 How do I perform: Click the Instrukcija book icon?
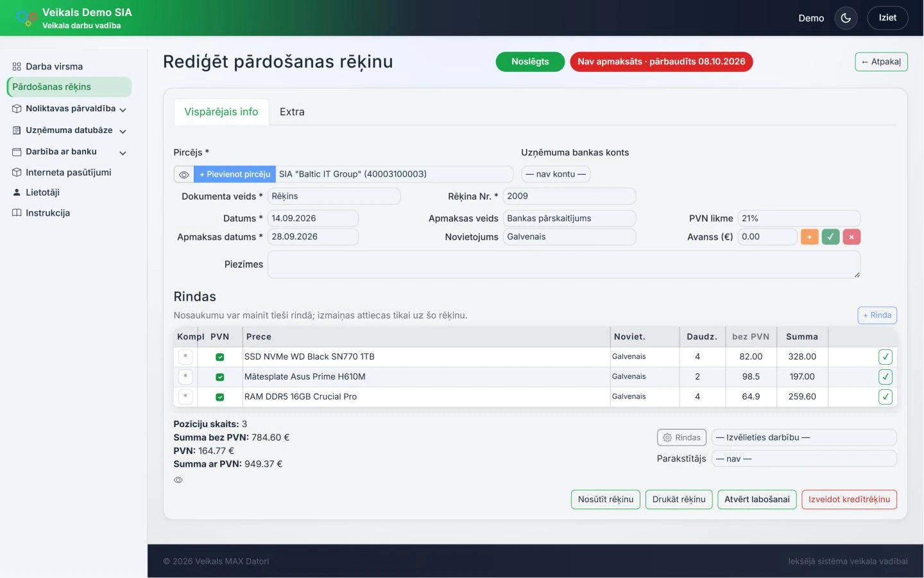[17, 213]
